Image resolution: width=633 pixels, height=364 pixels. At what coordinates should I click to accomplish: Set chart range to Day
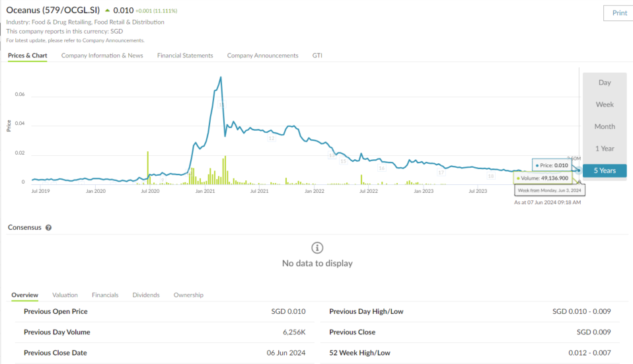point(605,83)
